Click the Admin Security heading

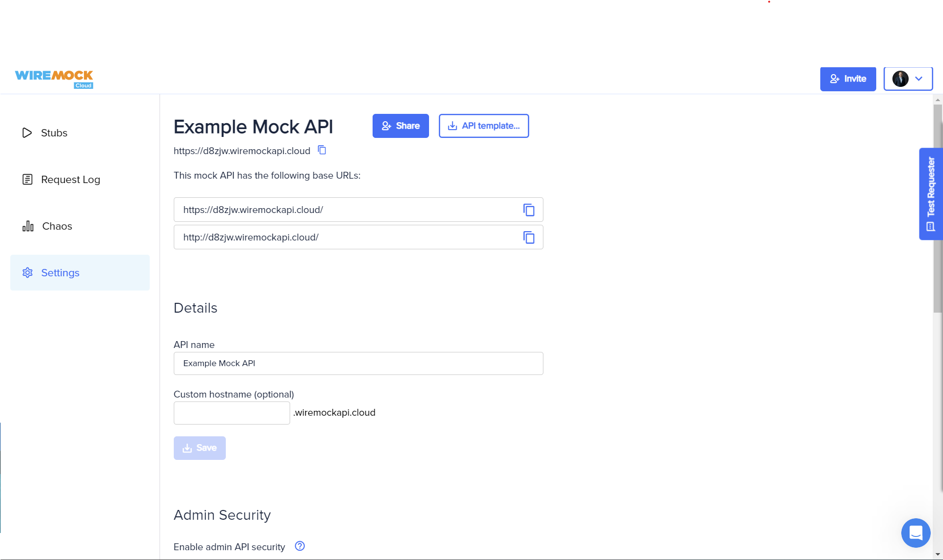[x=222, y=515]
